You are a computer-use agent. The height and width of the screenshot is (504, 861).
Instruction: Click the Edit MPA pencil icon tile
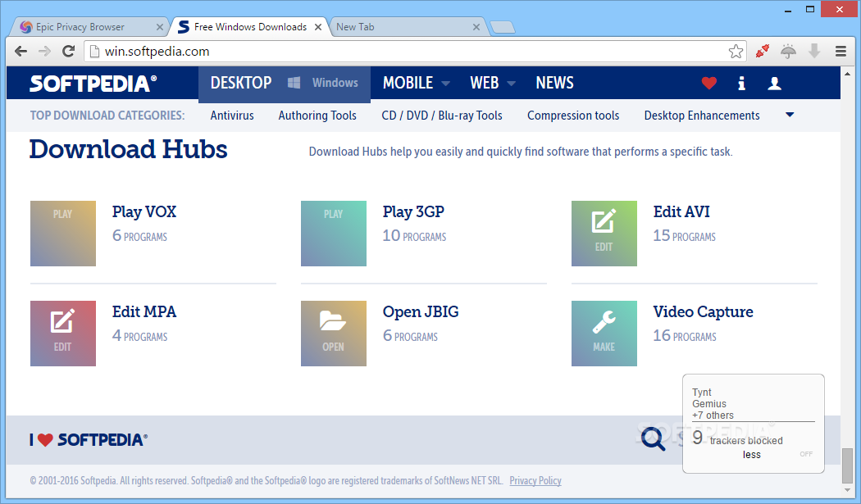tap(63, 334)
